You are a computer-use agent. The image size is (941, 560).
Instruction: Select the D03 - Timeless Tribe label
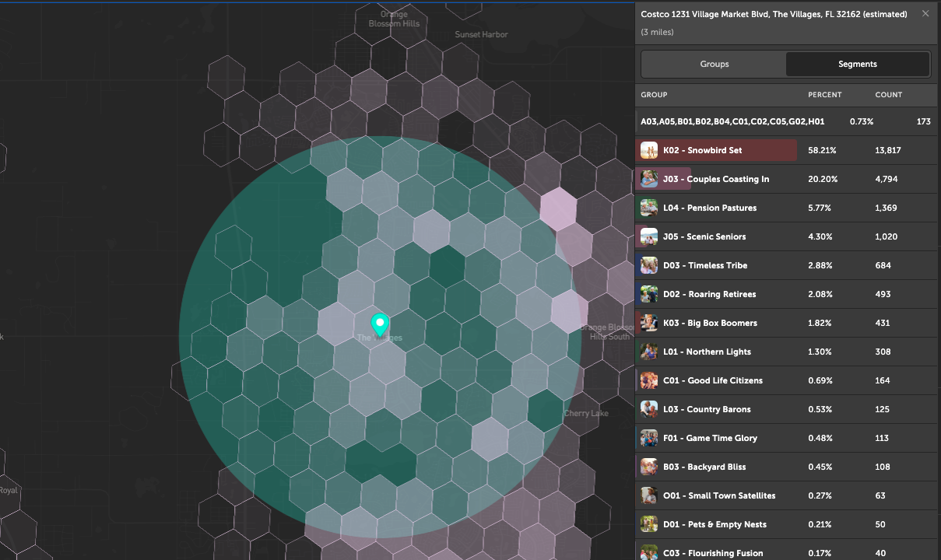[705, 265]
